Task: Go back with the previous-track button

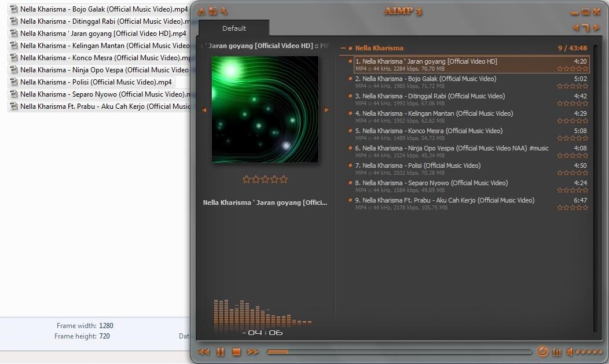Action: coord(203,351)
